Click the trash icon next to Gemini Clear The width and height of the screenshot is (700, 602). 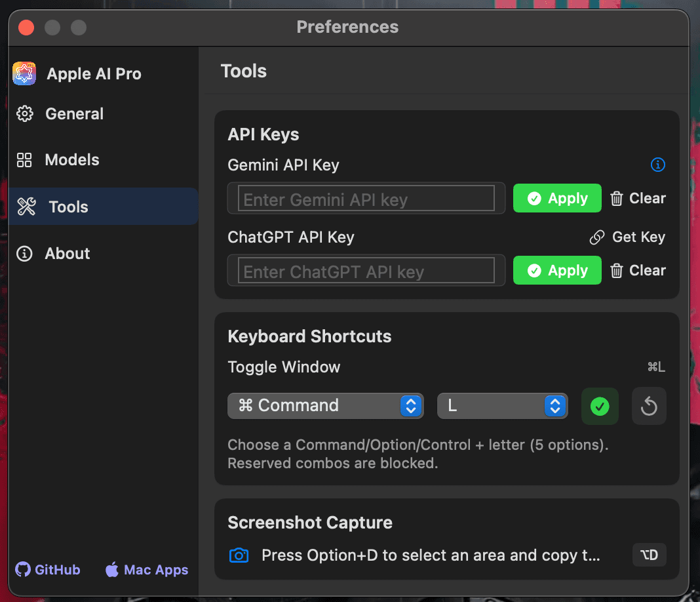tap(617, 198)
